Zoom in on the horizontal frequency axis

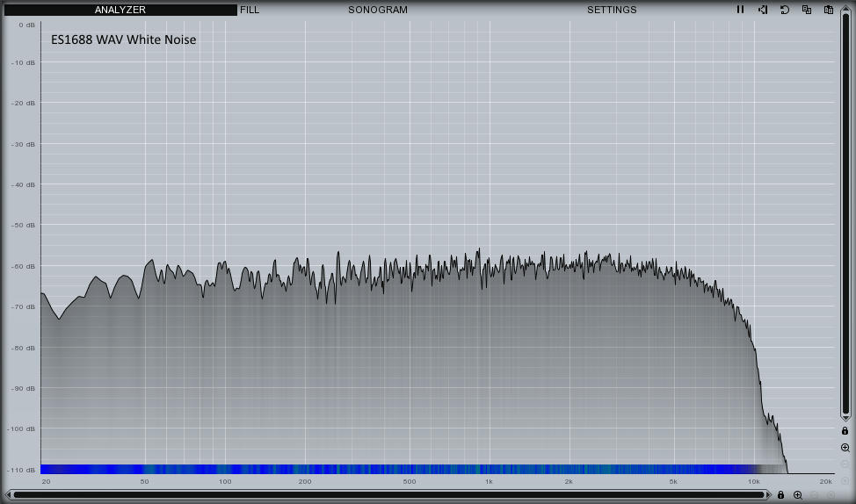798,494
